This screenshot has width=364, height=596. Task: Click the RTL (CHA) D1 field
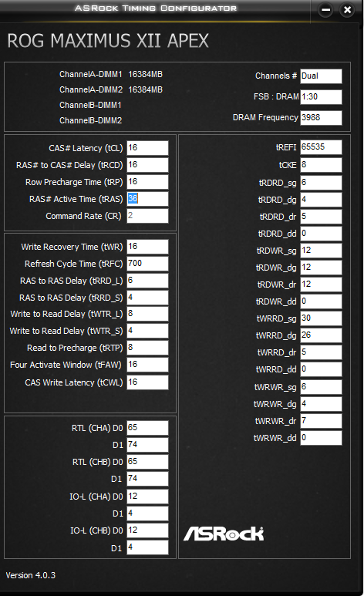(x=147, y=445)
